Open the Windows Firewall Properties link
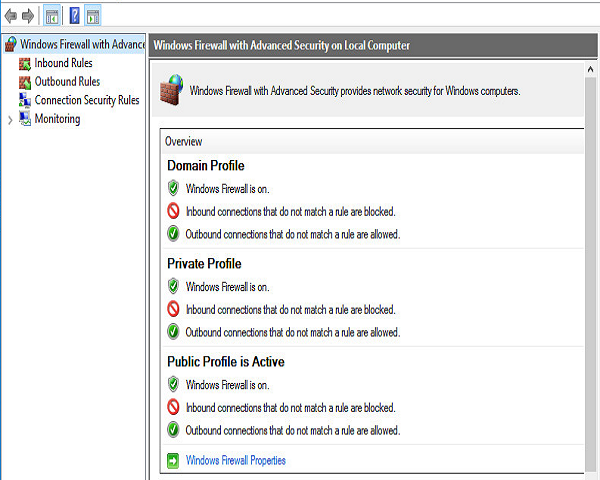The width and height of the screenshot is (600, 480). click(x=236, y=460)
